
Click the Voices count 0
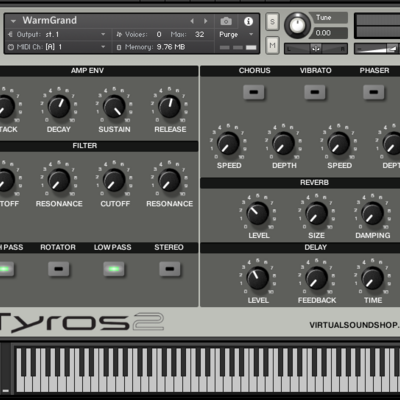point(159,34)
